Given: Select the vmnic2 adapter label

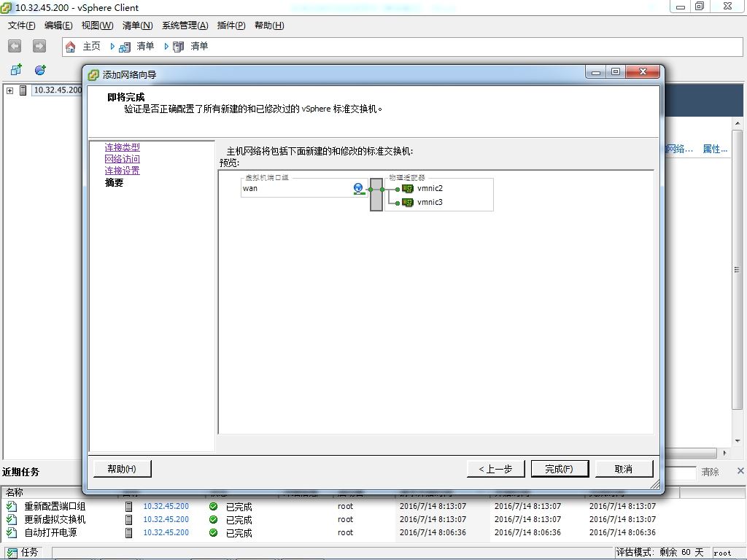Looking at the screenshot, I should click(430, 189).
